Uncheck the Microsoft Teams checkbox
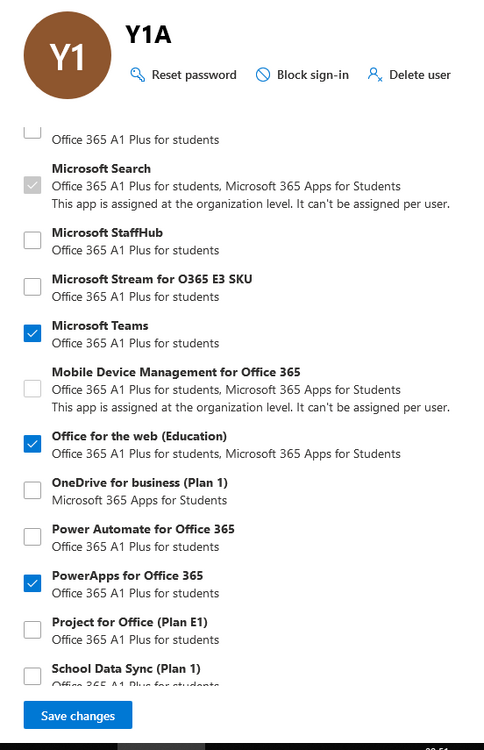 [33, 333]
